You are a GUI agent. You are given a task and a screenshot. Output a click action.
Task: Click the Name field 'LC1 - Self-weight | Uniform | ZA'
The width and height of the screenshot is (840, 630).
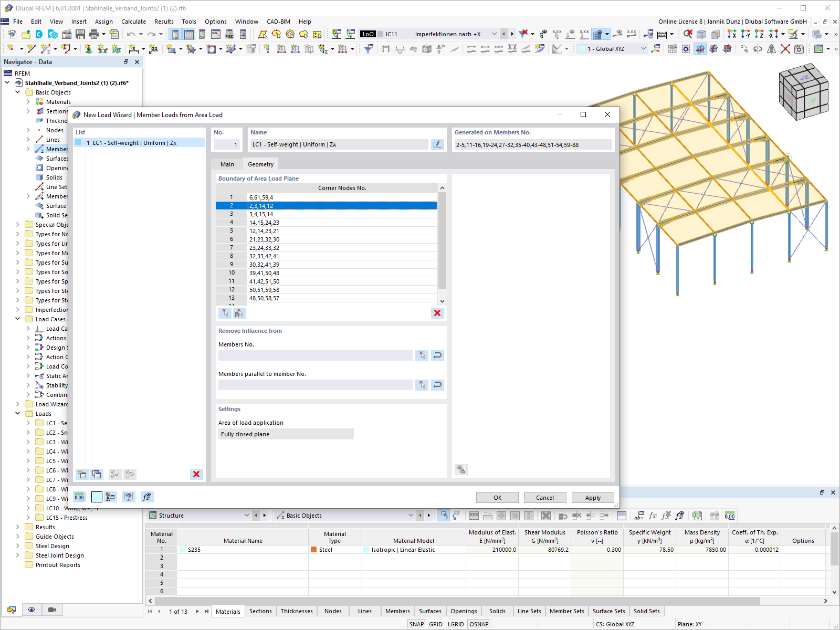point(339,144)
